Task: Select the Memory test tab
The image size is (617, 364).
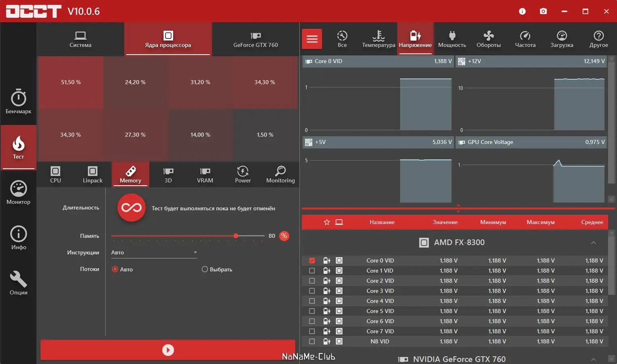Action: click(130, 174)
